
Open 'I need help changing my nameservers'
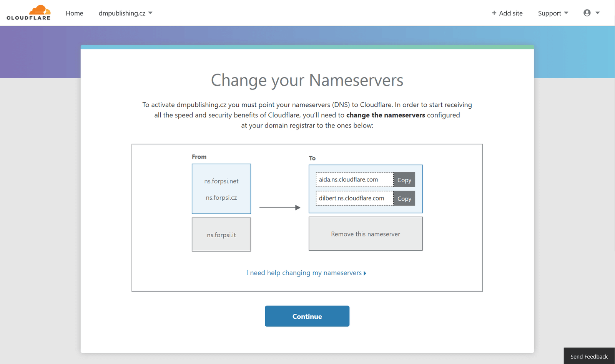(306, 273)
